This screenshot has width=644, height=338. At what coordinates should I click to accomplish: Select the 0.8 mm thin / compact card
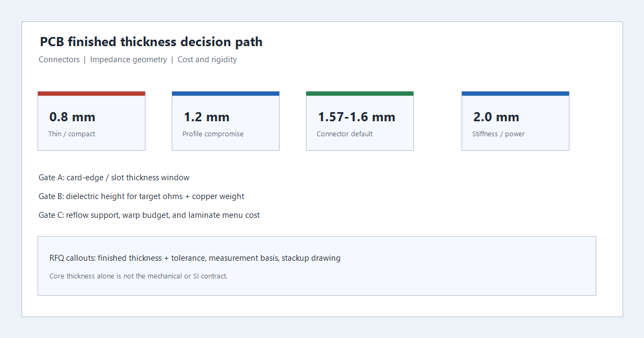tap(91, 121)
